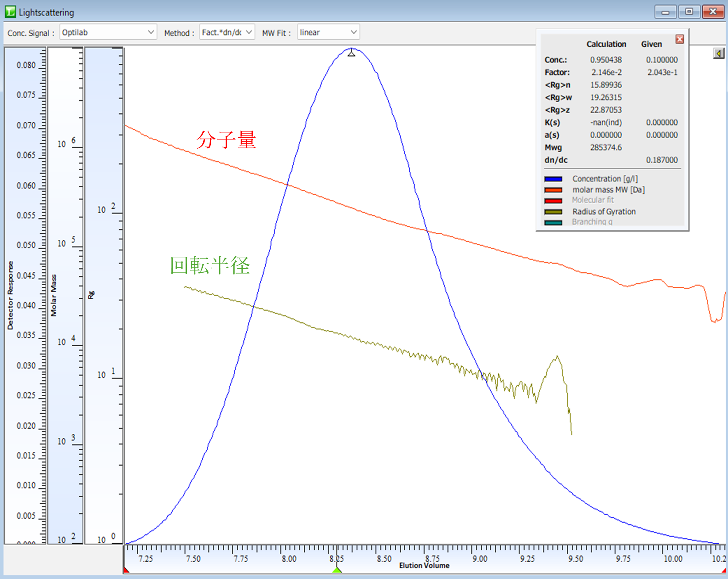This screenshot has width=728, height=579.
Task: Open the Conc. Signal Optilab dropdown
Action: coord(108,32)
